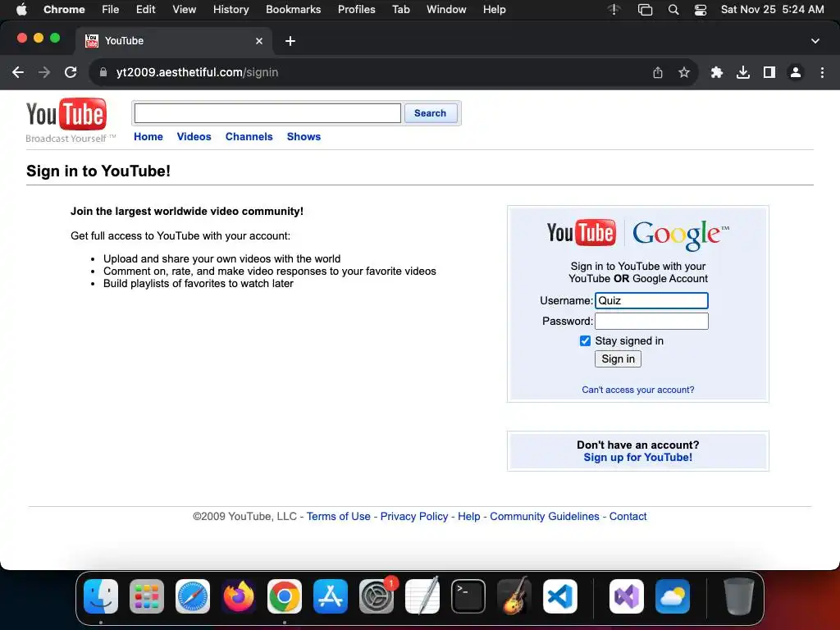Click the YouTube search input field
The width and height of the screenshot is (840, 630).
coord(267,113)
